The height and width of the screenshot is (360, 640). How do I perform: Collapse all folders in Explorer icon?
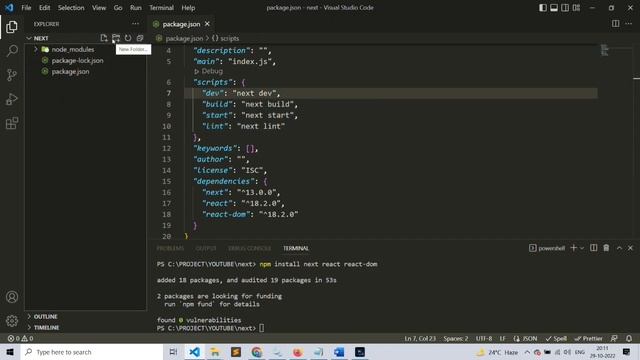(140, 38)
